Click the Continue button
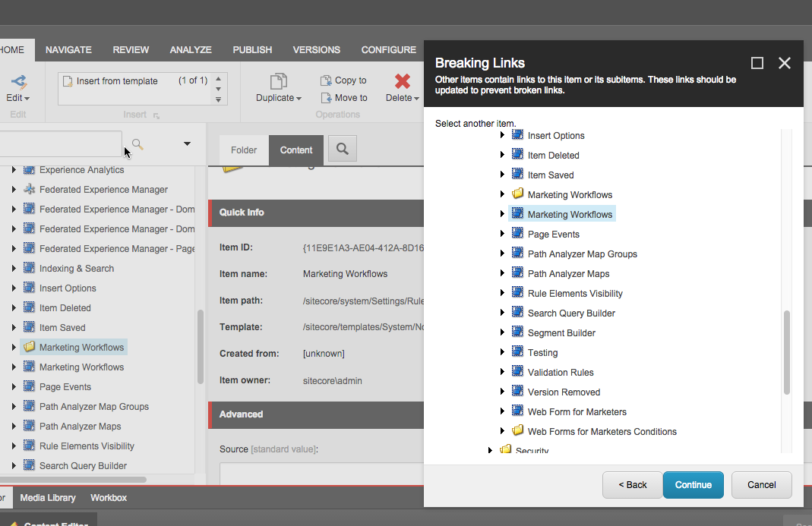 [694, 485]
